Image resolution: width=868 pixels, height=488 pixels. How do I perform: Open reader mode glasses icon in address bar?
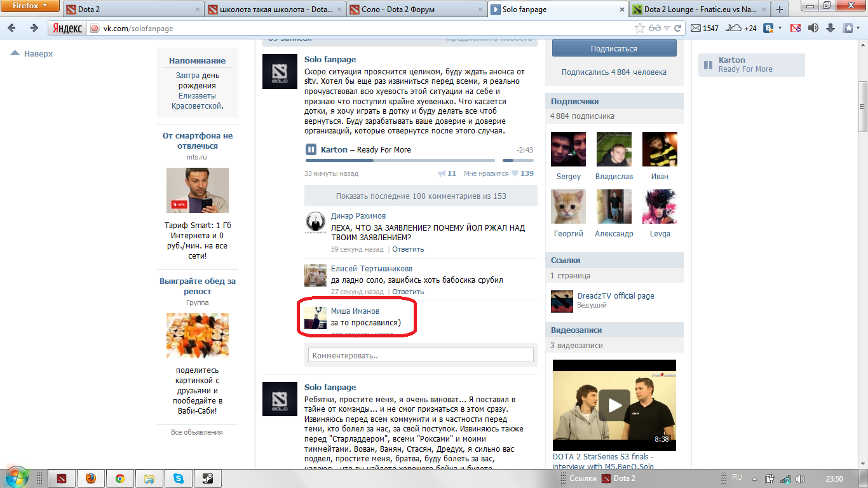pyautogui.click(x=654, y=28)
